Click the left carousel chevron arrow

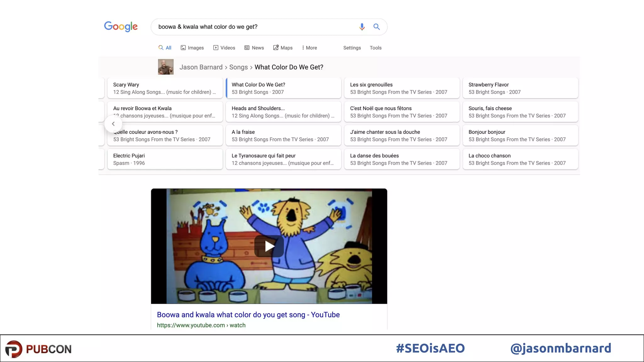click(113, 124)
